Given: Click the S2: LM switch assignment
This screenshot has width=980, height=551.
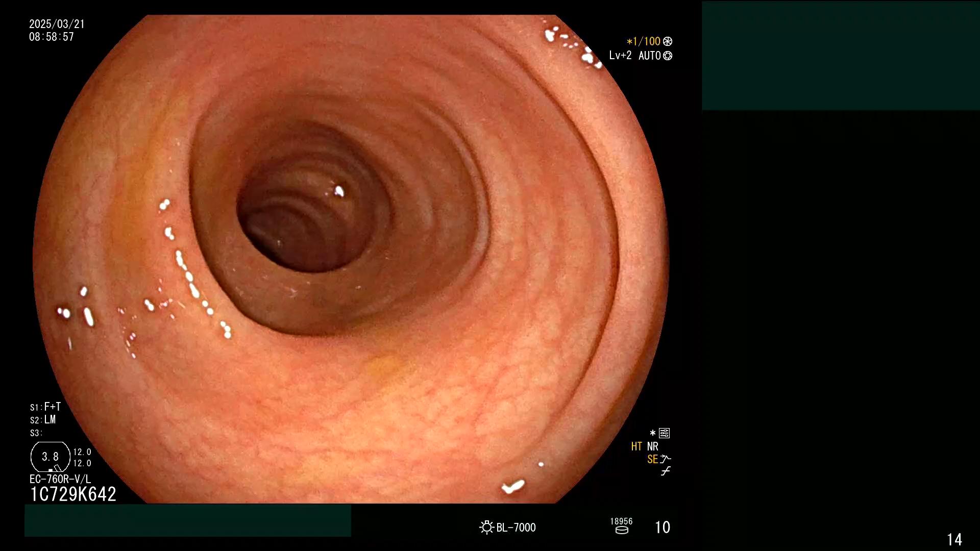Looking at the screenshot, I should pos(43,420).
